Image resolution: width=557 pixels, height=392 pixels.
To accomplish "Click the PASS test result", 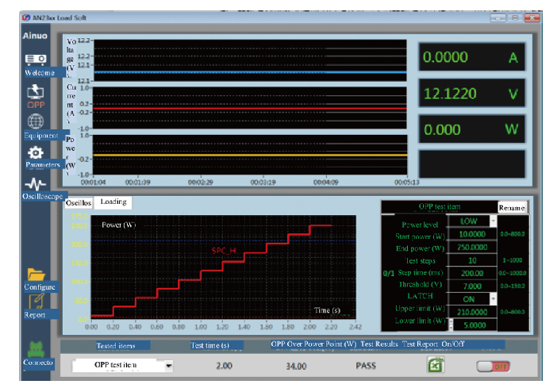I will [x=366, y=366].
